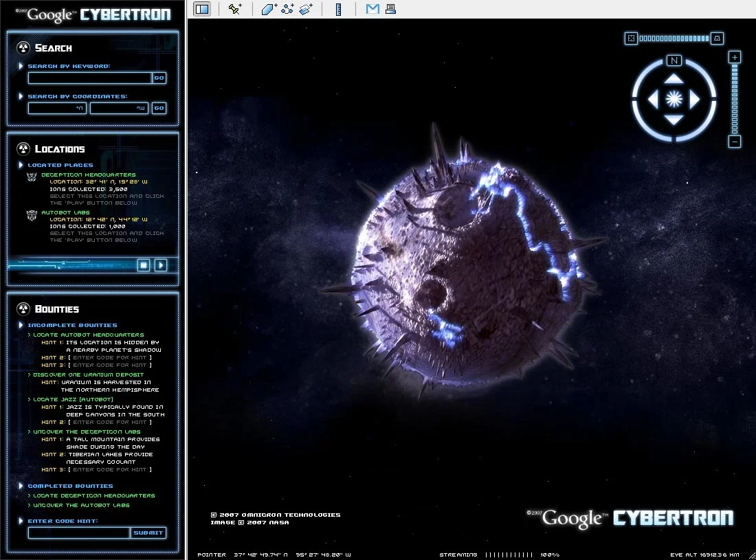Pan down with the compass down arrow
This screenshot has height=560, width=756.
(674, 120)
